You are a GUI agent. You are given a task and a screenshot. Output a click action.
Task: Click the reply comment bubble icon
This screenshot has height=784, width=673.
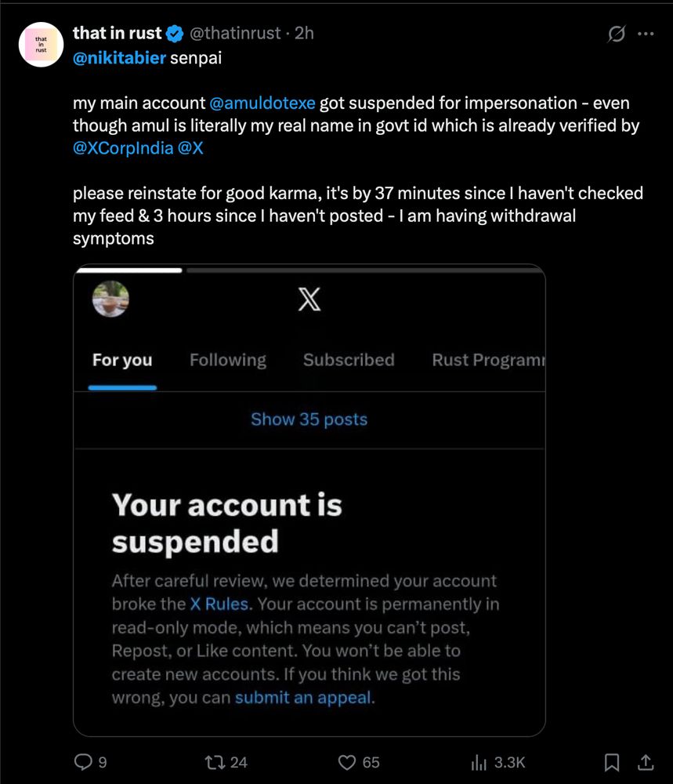(83, 761)
